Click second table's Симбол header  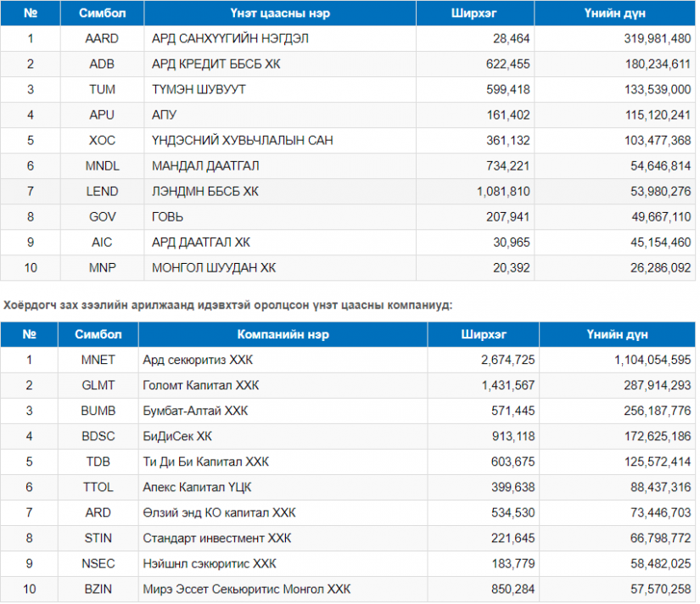(98, 334)
